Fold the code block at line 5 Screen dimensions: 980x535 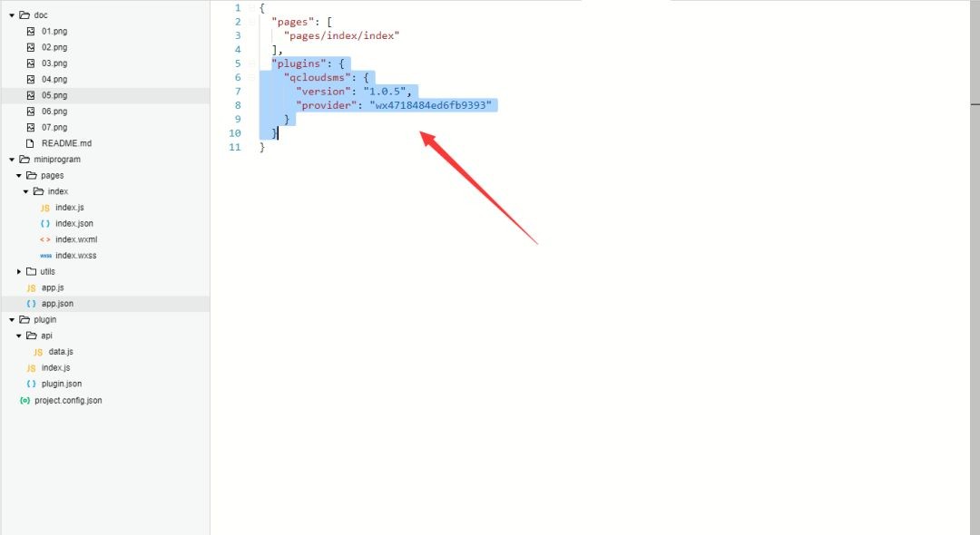pos(251,63)
